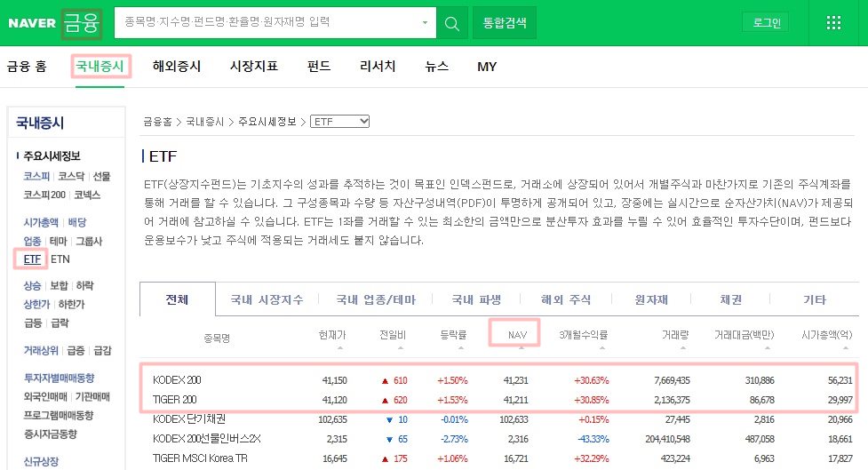The width and height of the screenshot is (868, 470).
Task: Open the 국내증시 menu
Action: point(100,67)
